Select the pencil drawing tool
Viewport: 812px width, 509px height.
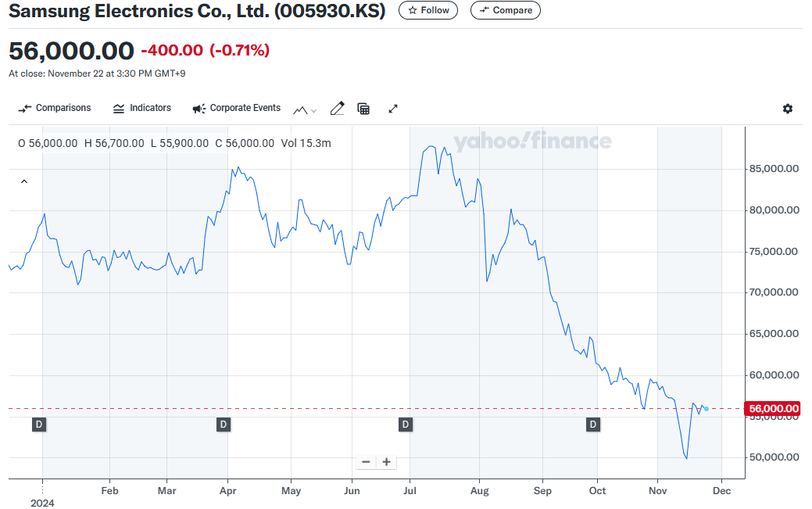pos(337,109)
